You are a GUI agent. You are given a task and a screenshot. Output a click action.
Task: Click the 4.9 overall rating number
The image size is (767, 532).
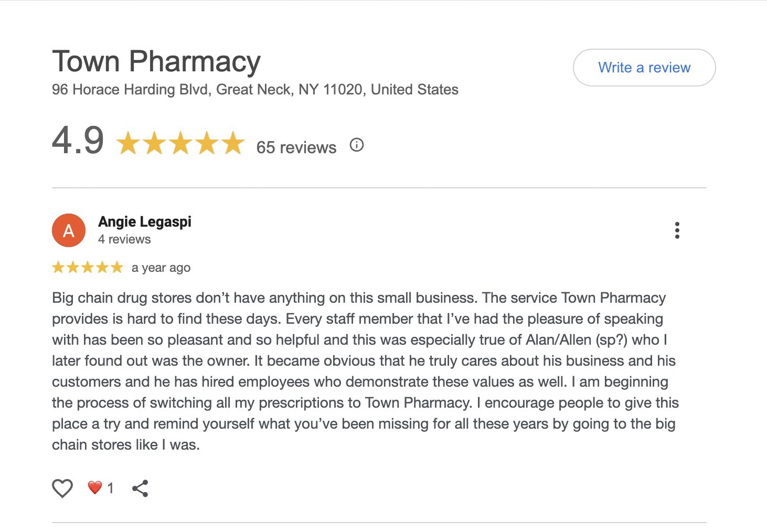78,141
